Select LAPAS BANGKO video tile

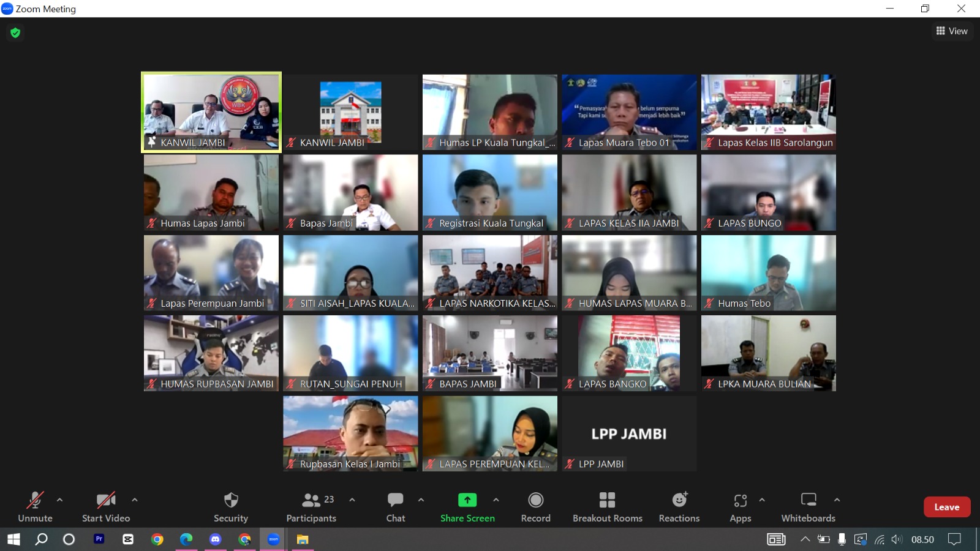coord(629,353)
